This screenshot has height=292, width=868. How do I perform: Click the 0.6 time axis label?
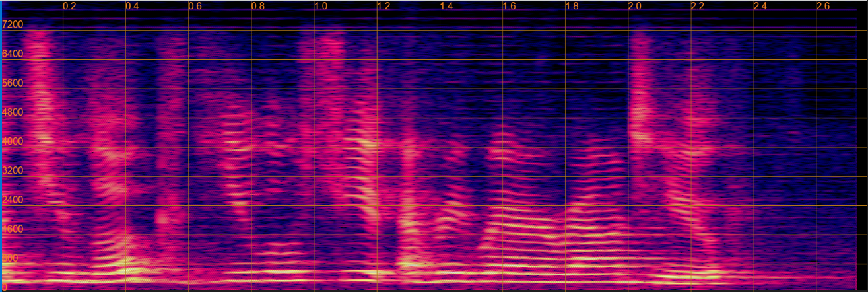(x=195, y=6)
